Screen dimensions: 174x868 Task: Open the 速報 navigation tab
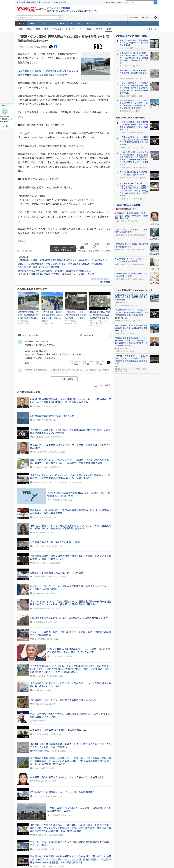click(x=32, y=24)
